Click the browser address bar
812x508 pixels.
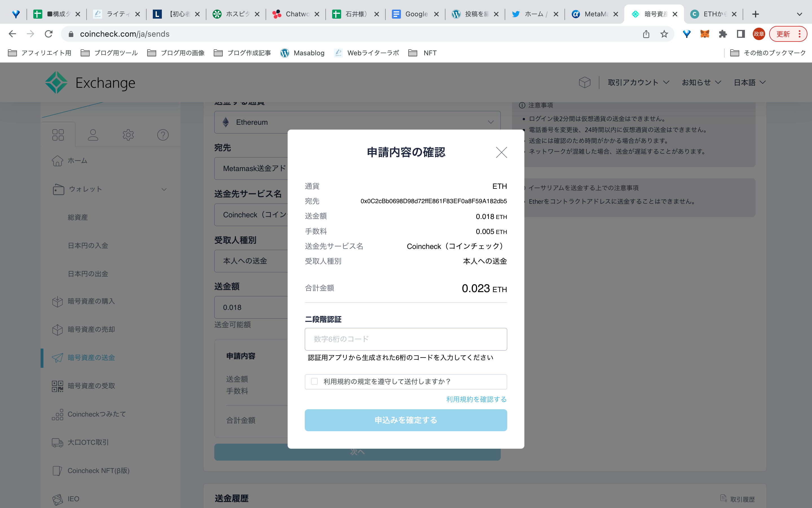point(352,34)
